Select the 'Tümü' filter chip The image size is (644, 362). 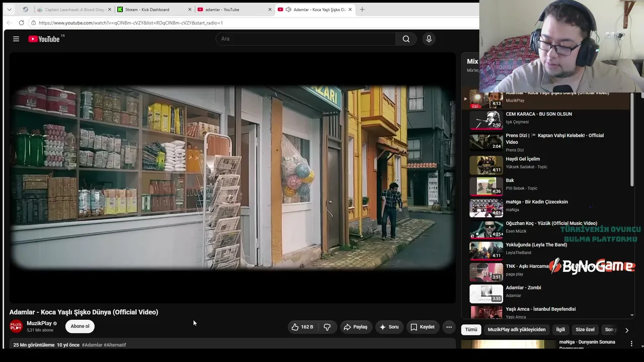click(471, 329)
